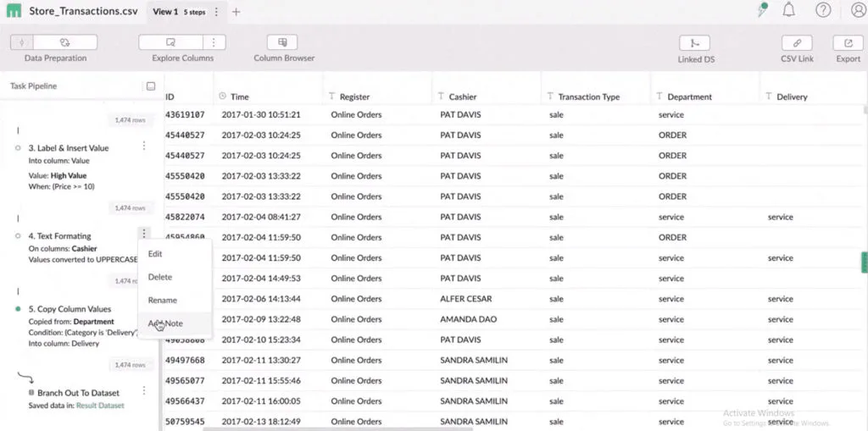Click the Export button
Viewport: 868px width, 431px height.
848,43
